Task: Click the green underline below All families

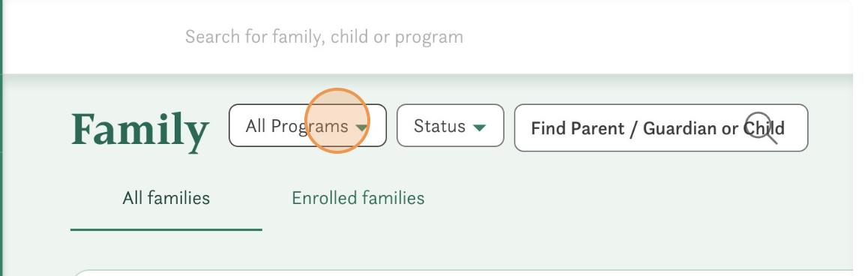Action: (x=166, y=229)
